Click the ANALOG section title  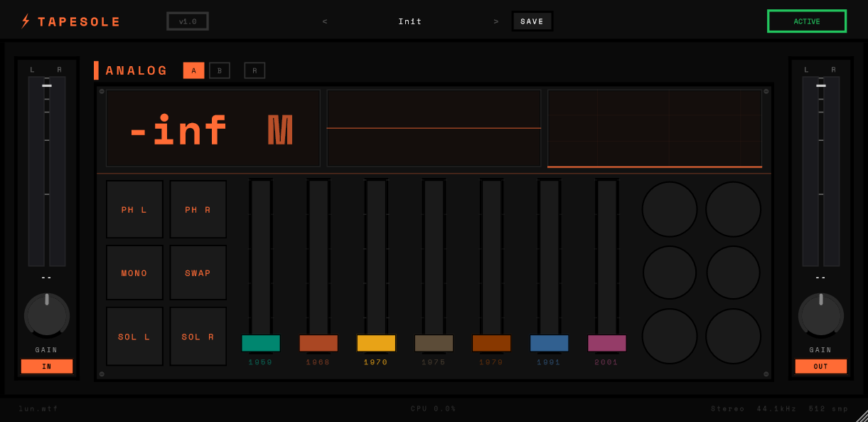click(x=136, y=70)
